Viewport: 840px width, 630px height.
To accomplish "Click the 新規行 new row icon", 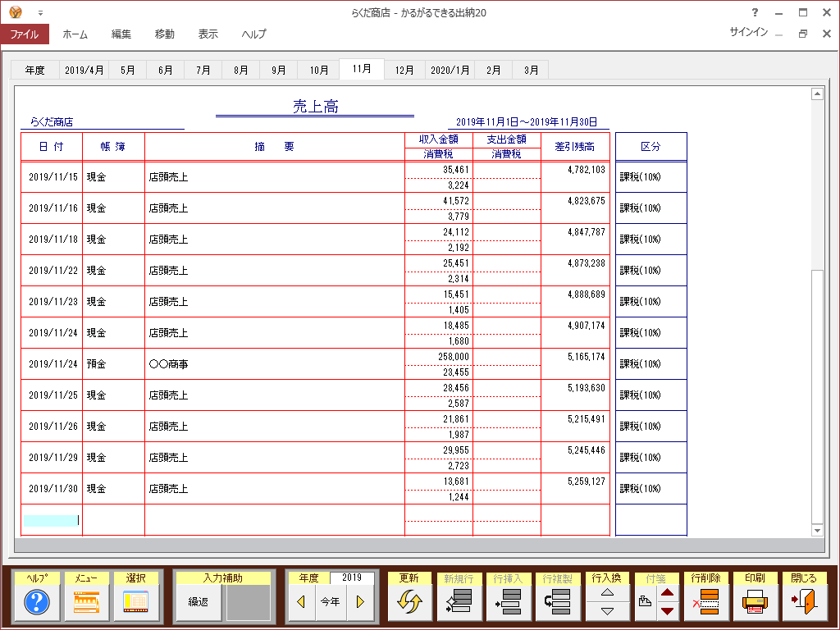I will (x=459, y=602).
